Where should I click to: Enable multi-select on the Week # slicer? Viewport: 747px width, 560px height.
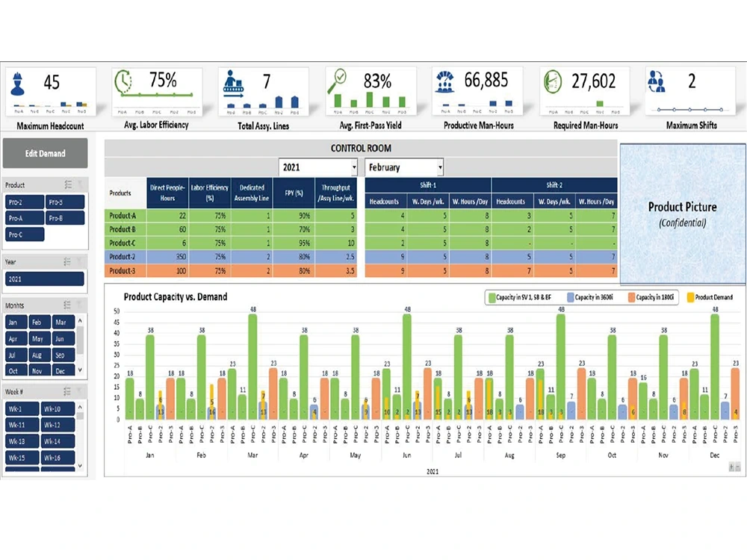(67, 391)
